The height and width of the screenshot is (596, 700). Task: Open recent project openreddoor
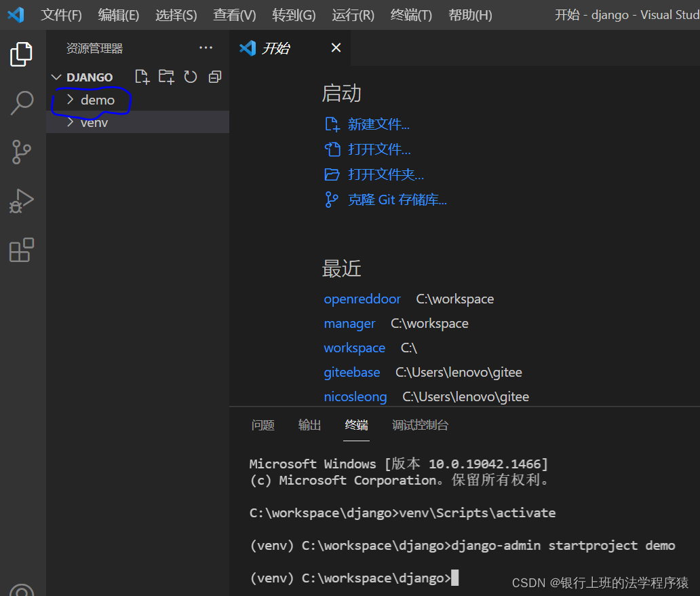362,299
